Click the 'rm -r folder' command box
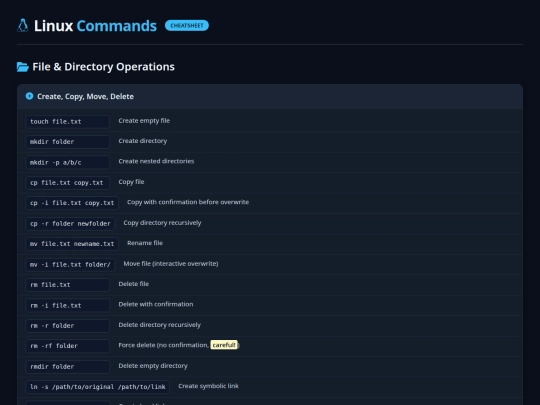The image size is (540, 405). click(68, 326)
